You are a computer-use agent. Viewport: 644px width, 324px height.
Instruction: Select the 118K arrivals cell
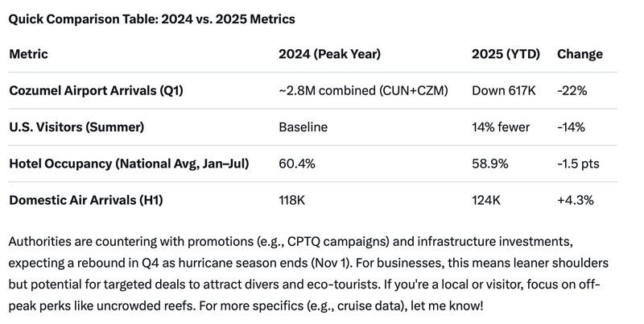pyautogui.click(x=293, y=200)
